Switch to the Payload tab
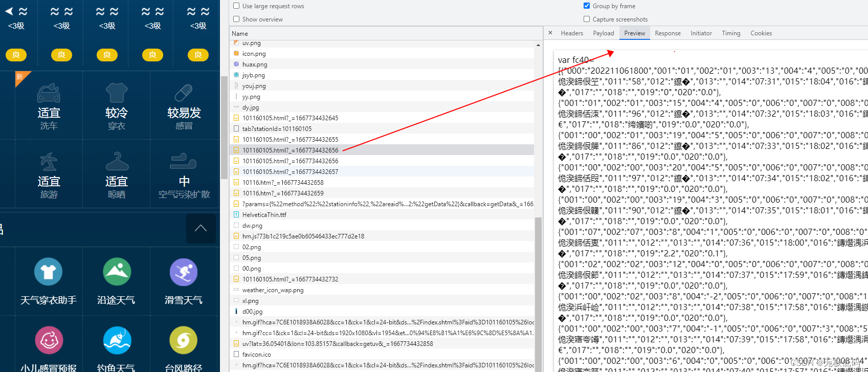This screenshot has width=868, height=372. [604, 33]
